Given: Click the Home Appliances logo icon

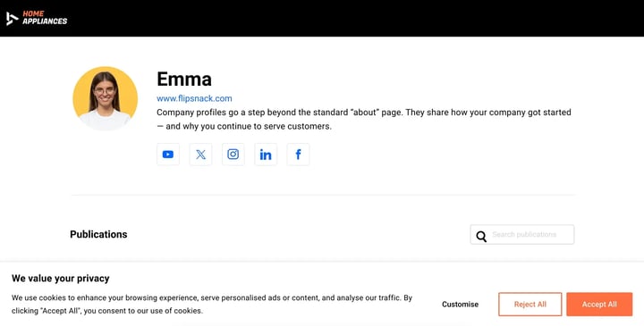Looking at the screenshot, I should pyautogui.click(x=13, y=19).
